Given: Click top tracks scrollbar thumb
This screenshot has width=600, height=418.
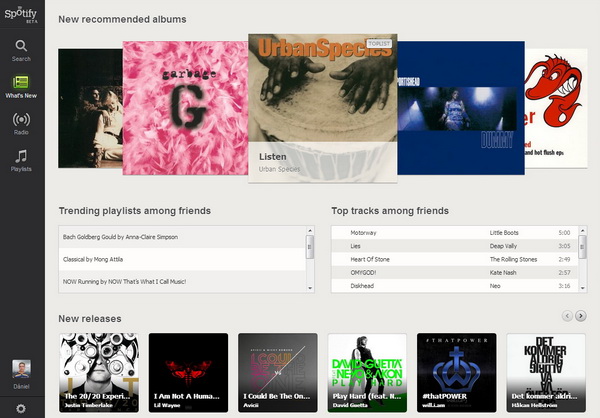Looking at the screenshot, I should [x=582, y=247].
